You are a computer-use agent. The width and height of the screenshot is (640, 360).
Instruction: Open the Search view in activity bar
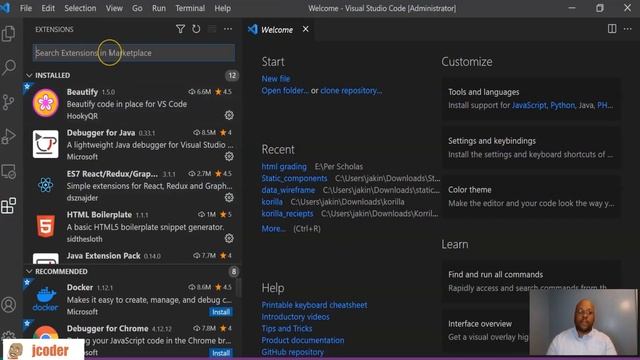9,67
